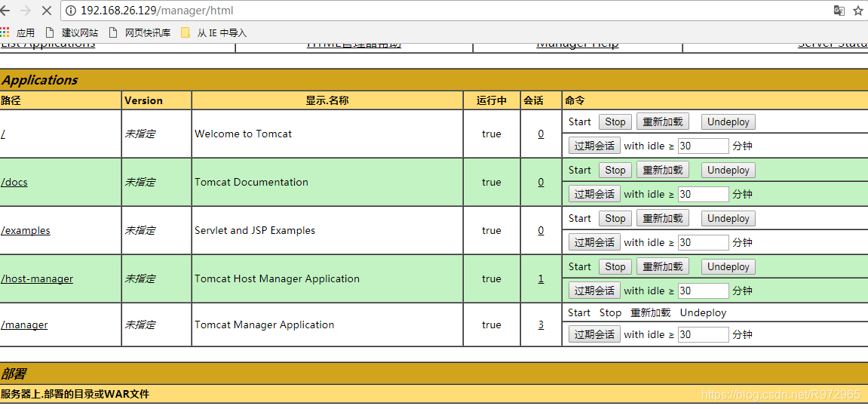Stop the /host-manager application
This screenshot has width=868, height=409.
pos(615,266)
